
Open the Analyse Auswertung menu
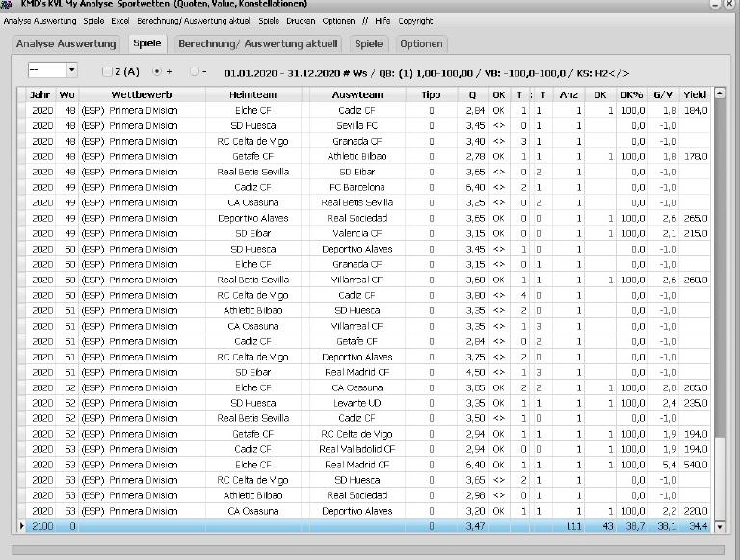tap(40, 21)
